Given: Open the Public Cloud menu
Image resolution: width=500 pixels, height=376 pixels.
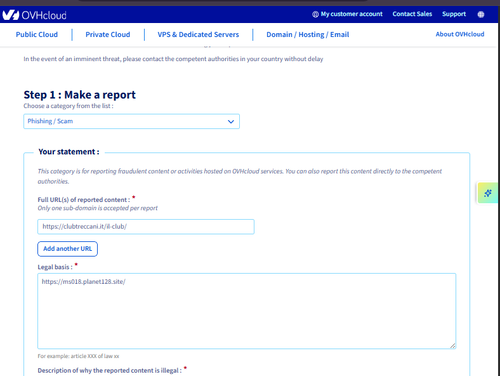Looking at the screenshot, I should coord(37,34).
